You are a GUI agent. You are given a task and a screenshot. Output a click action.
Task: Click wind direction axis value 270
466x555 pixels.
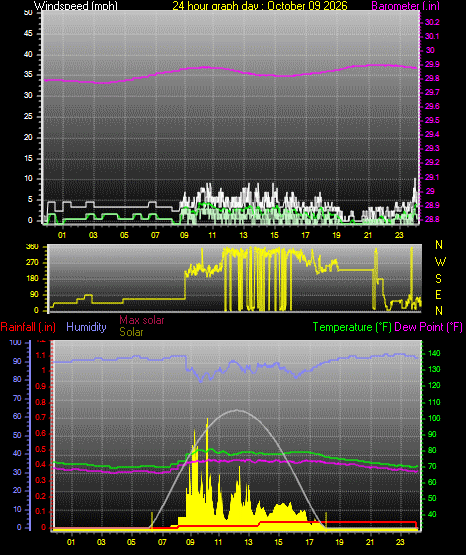[x=32, y=263]
